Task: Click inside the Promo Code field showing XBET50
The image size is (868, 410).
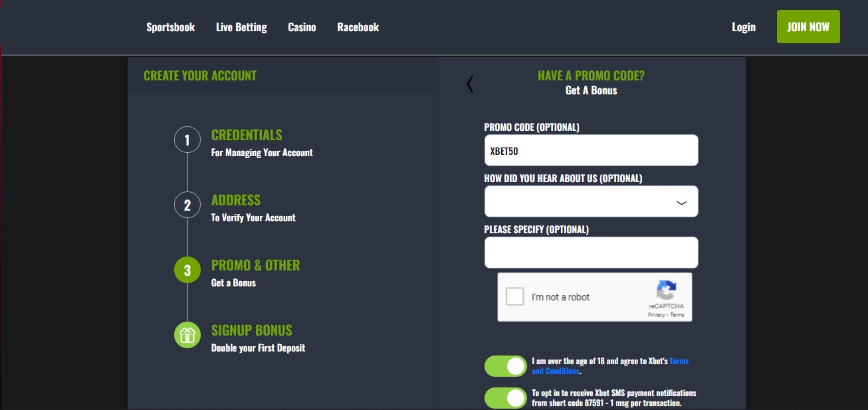Action: 591,150
